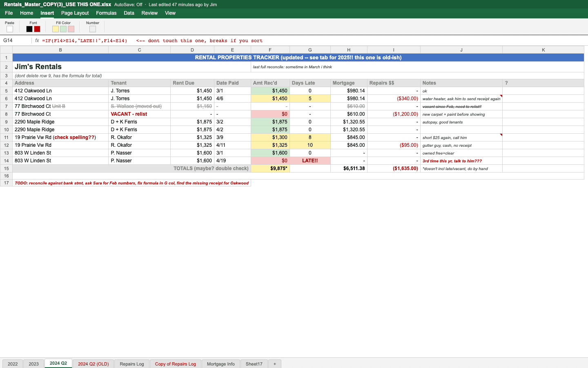Click the question mark header in column K
Viewport: 588px width, 368px height.
(x=543, y=83)
